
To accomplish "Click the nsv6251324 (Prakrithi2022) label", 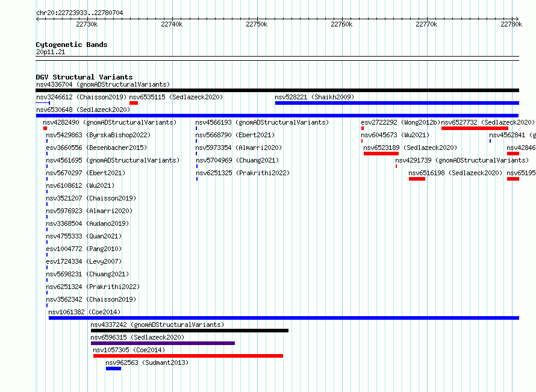I will (x=93, y=287).
